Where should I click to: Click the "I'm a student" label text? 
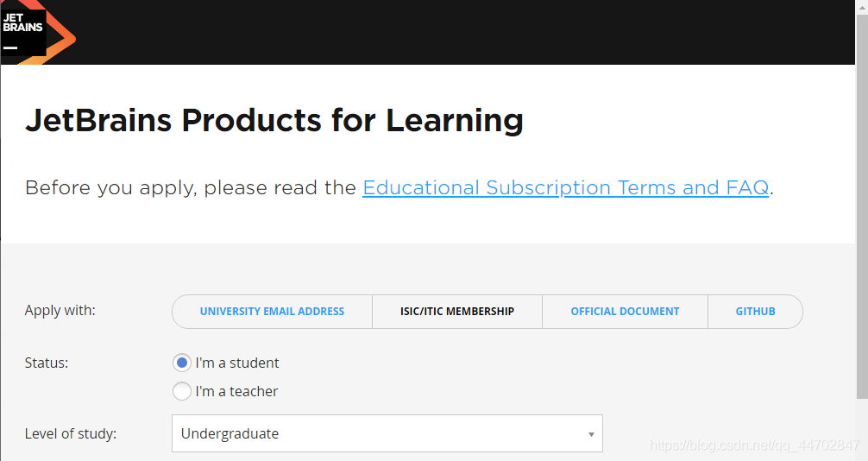[x=237, y=363]
